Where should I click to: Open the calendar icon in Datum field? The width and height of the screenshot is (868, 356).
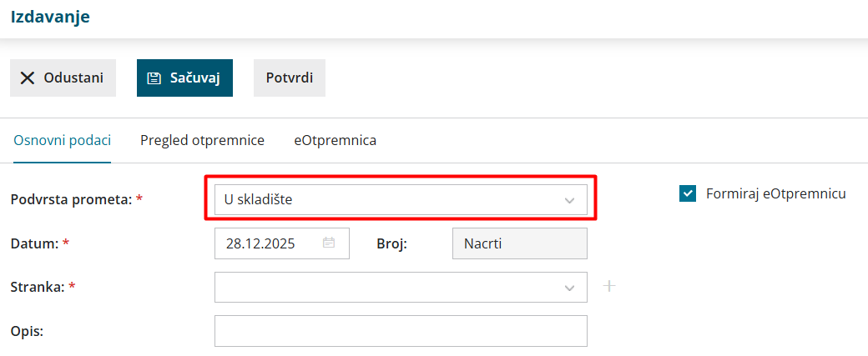[x=329, y=243]
